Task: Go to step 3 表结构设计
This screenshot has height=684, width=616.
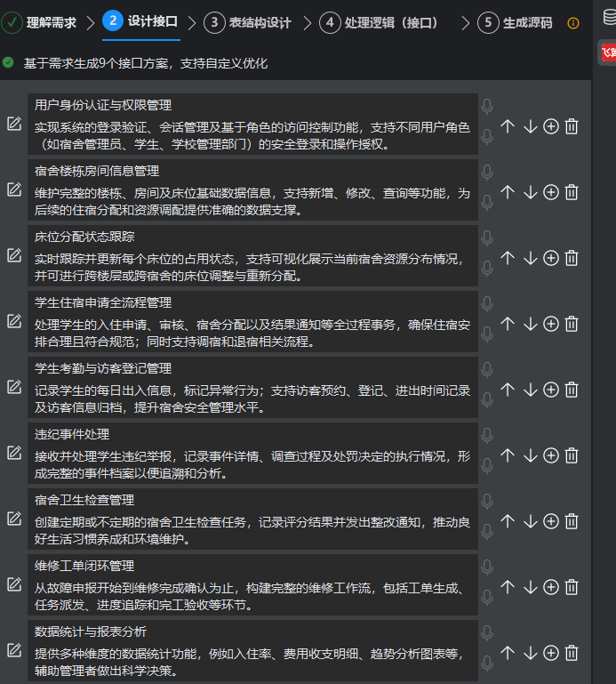Action: tap(247, 22)
